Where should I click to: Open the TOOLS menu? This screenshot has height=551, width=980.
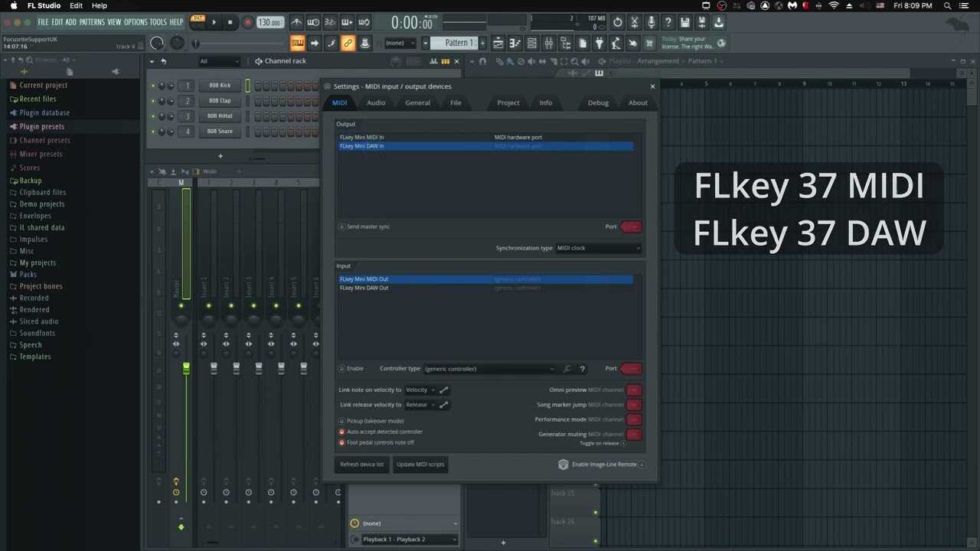click(x=158, y=22)
